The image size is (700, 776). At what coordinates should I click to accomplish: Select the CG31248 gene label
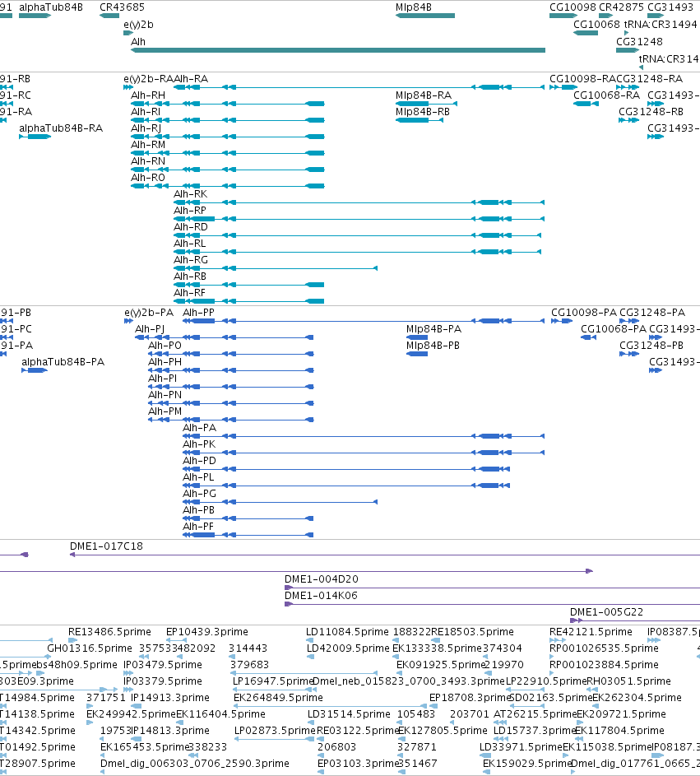click(639, 42)
